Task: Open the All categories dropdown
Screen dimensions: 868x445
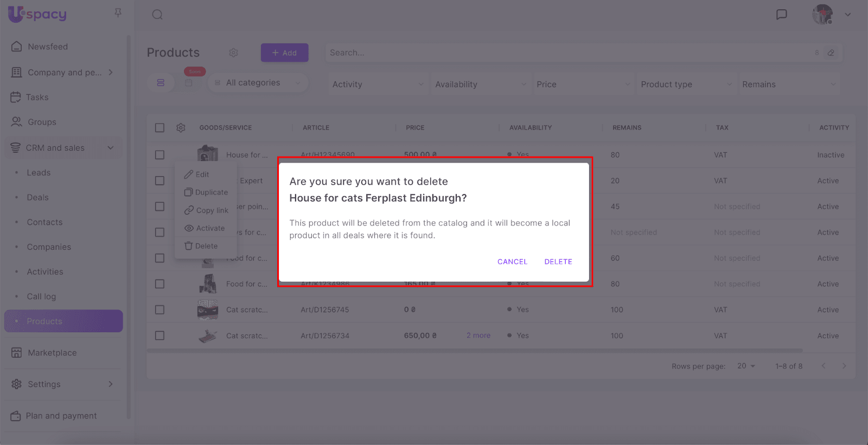Action: click(258, 83)
